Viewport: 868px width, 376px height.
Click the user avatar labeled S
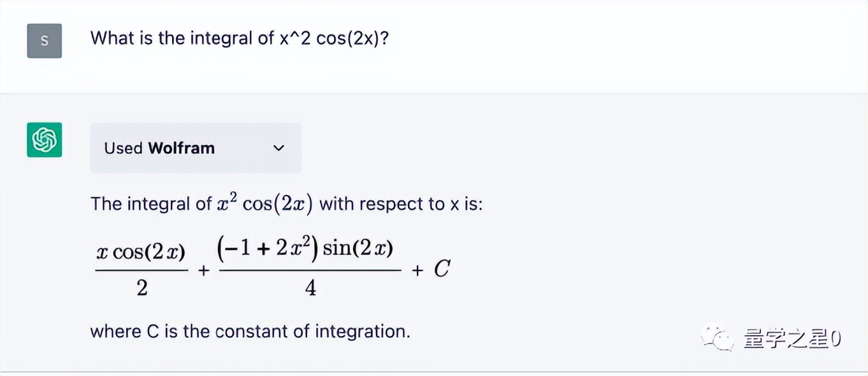44,41
